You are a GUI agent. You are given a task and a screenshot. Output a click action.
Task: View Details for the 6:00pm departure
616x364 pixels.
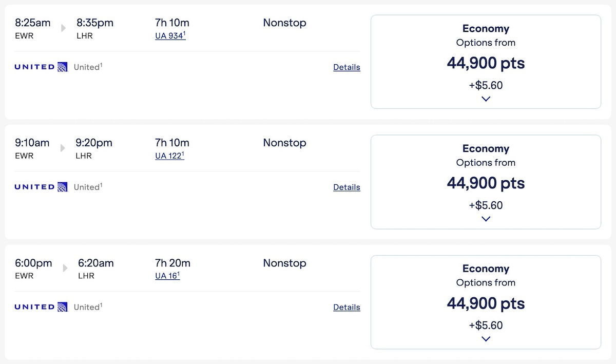click(x=346, y=308)
